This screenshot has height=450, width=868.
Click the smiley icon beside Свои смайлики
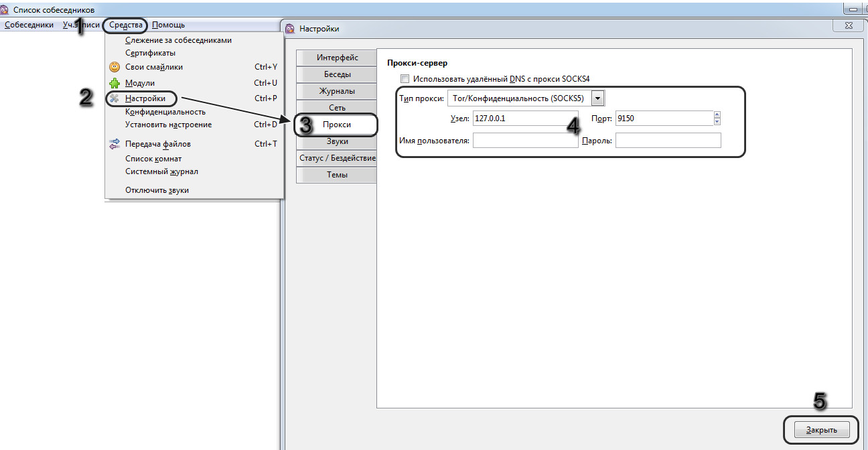click(115, 67)
